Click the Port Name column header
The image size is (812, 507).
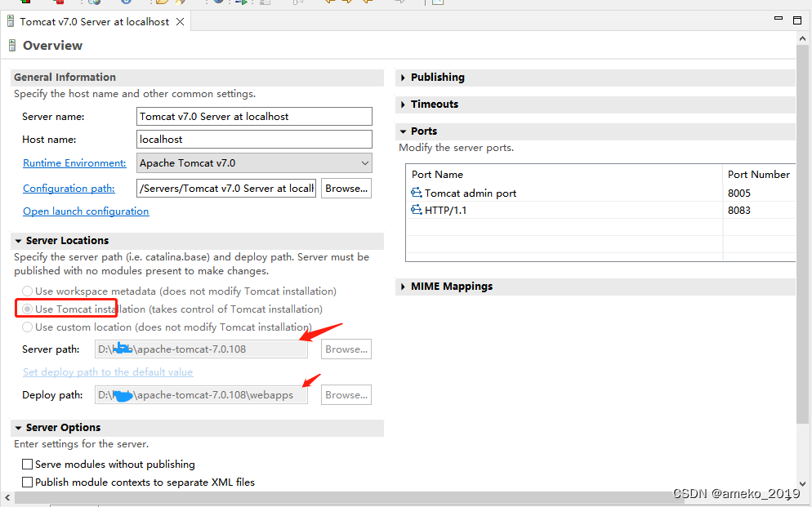click(x=564, y=175)
